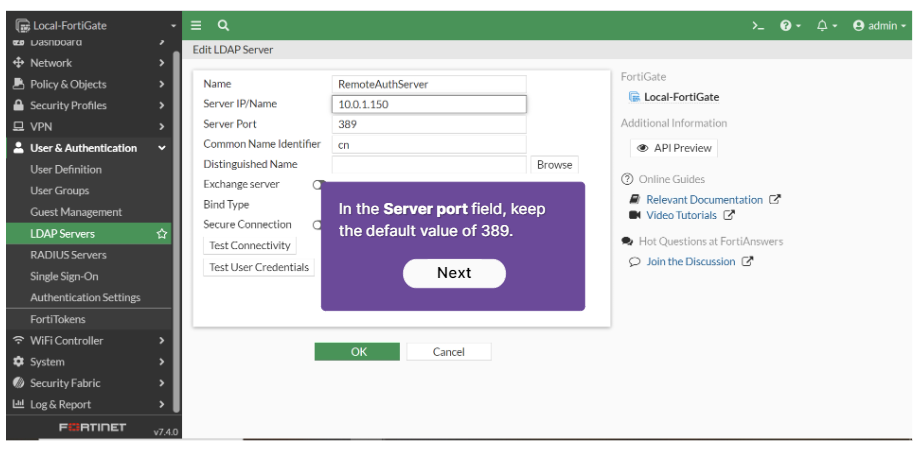Expand the System menu

point(89,362)
